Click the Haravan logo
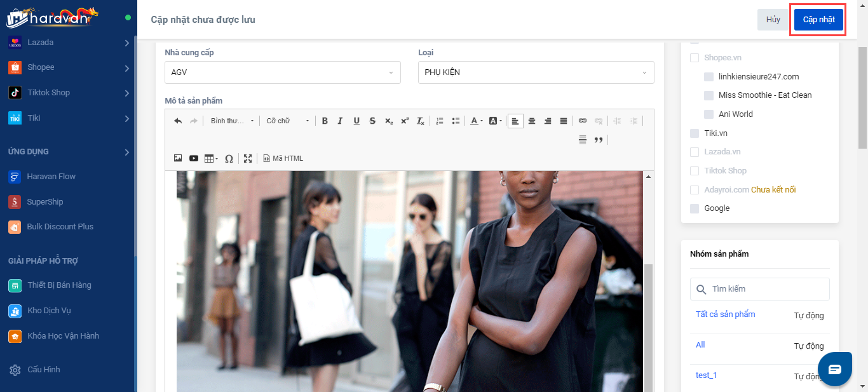868x392 pixels. (53, 17)
